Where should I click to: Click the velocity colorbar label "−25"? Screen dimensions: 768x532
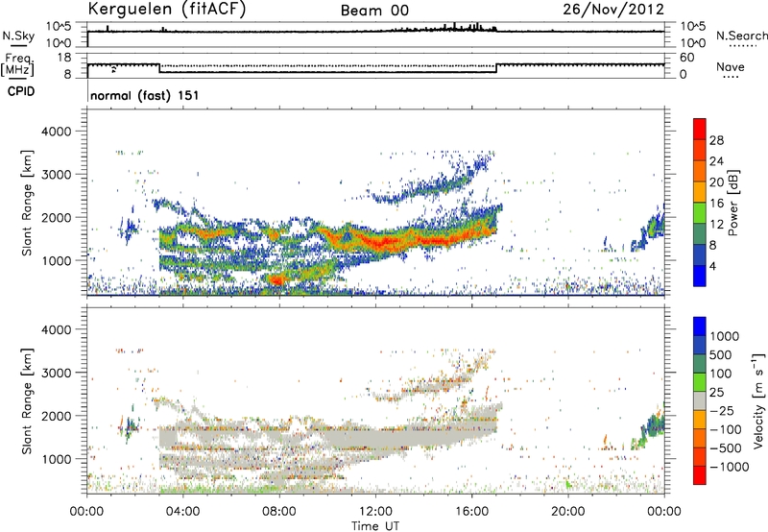tap(723, 410)
